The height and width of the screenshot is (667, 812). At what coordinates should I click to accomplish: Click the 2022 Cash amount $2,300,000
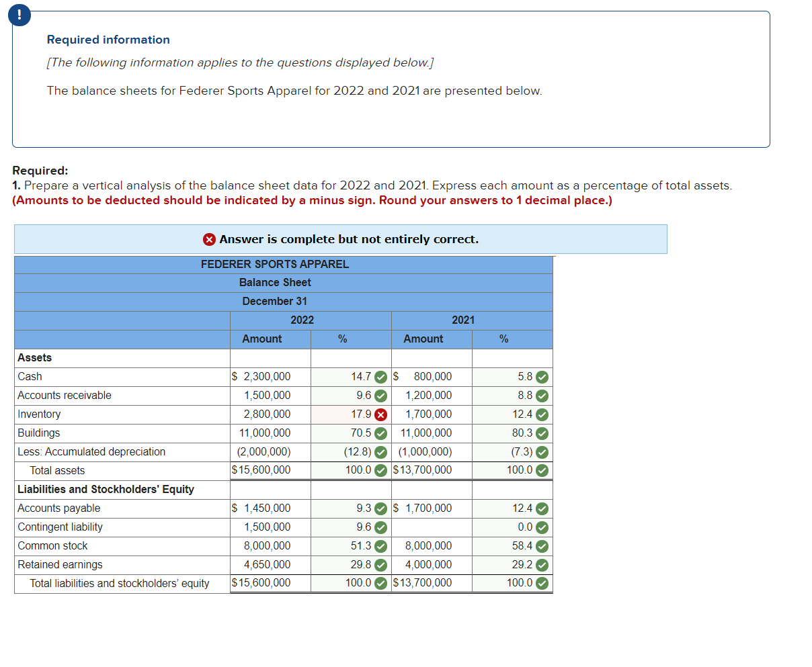coord(261,377)
